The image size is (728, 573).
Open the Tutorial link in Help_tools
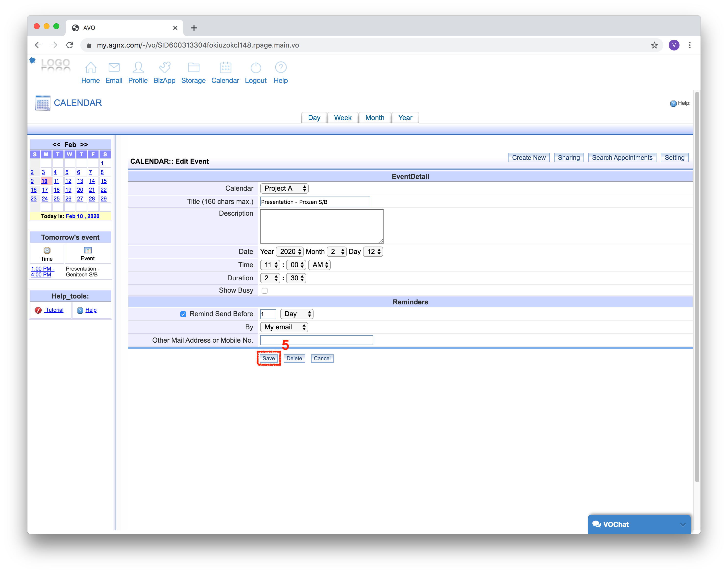tap(54, 310)
